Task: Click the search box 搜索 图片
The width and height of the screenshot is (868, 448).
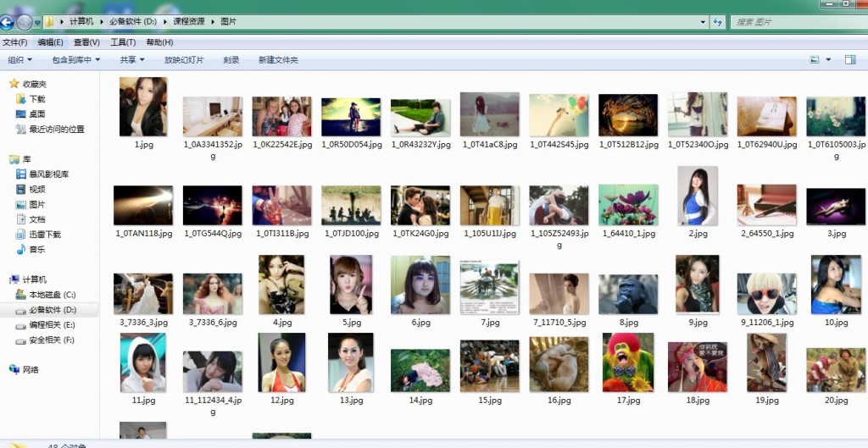Action: 798,22
